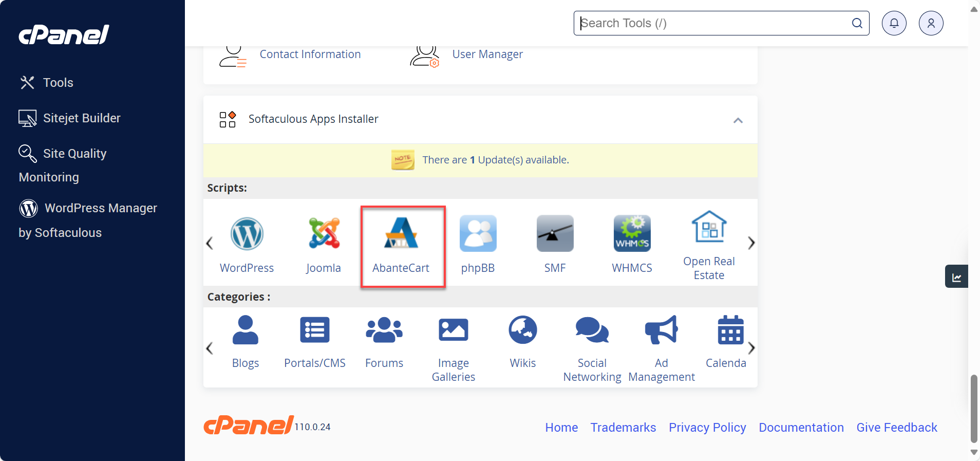Click the Documentation footer link
This screenshot has width=980, height=461.
[x=801, y=428]
